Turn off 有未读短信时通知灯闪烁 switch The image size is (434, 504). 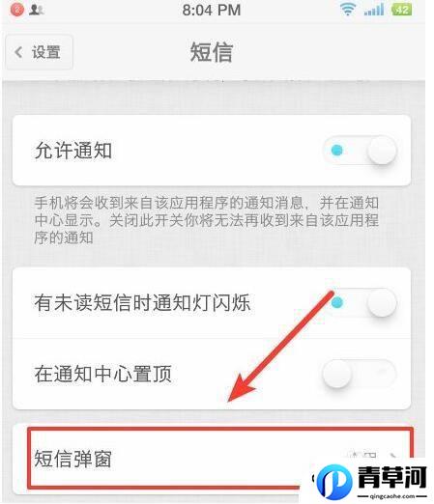click(x=360, y=303)
